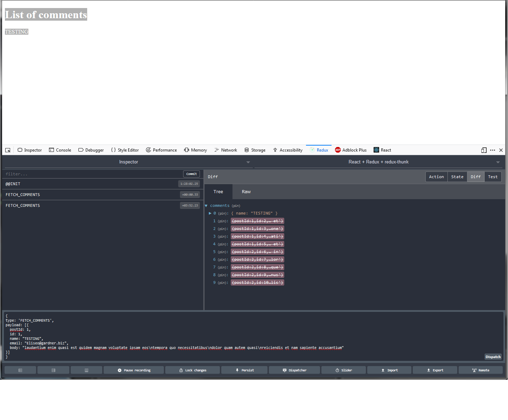The width and height of the screenshot is (508, 420).
Task: Click removed diff item postId:2,id:7
Action: pyautogui.click(x=257, y=259)
